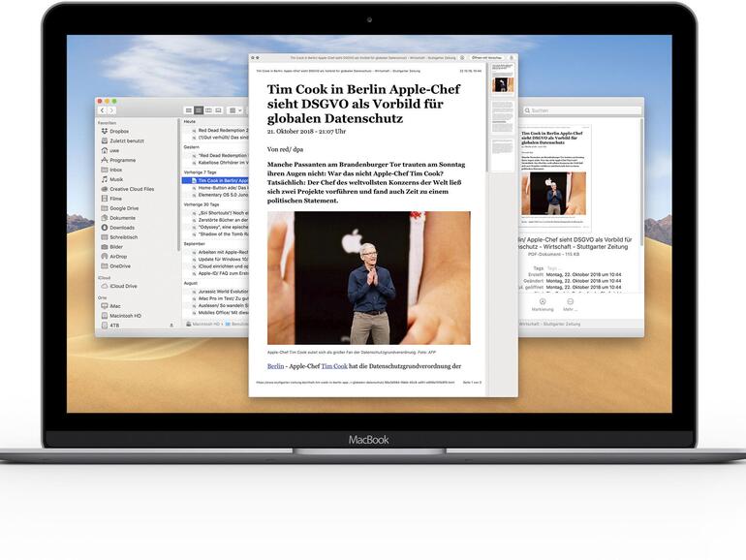746x560 pixels.
Task: Open Programme in the Finder sidebar
Action: click(x=118, y=160)
